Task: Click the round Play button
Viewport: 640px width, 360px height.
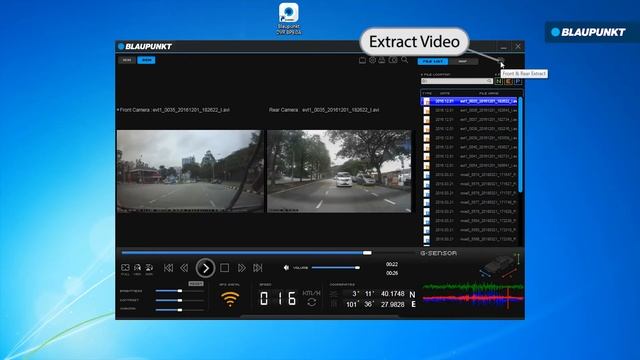Action: tap(205, 268)
